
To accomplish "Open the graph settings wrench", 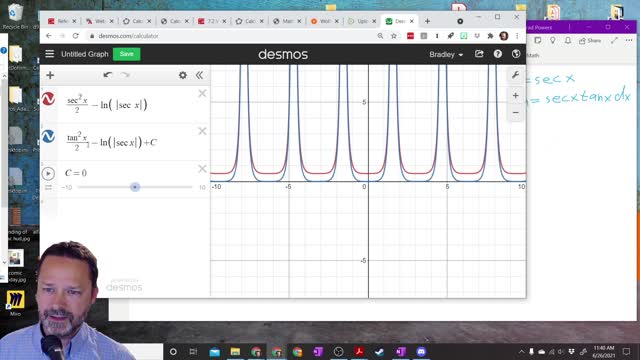I will (x=516, y=75).
